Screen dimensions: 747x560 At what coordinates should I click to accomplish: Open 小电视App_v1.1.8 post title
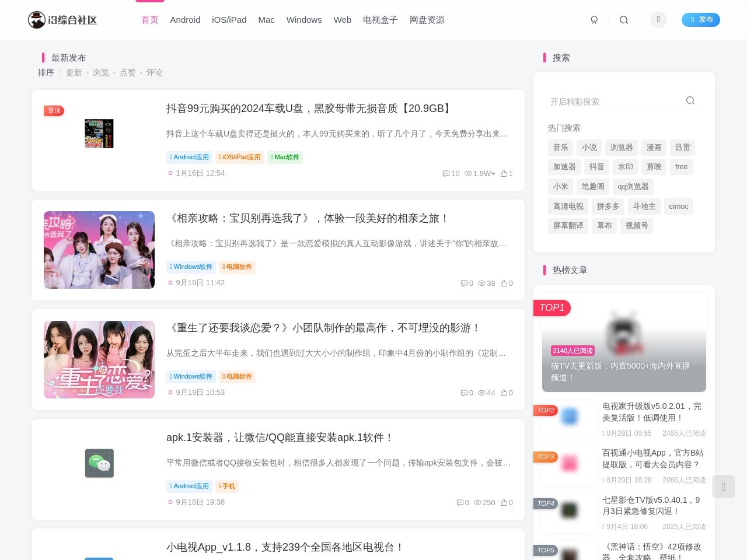(285, 547)
